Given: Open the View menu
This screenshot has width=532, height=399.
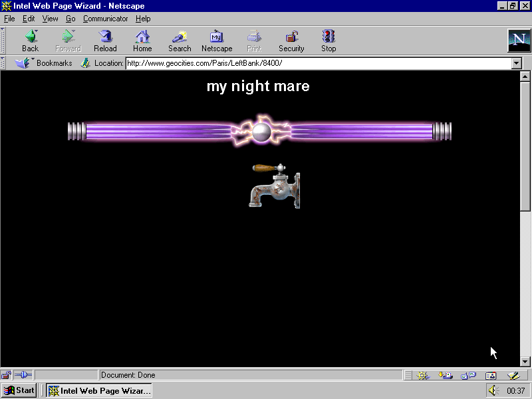Looking at the screenshot, I should click(51, 19).
